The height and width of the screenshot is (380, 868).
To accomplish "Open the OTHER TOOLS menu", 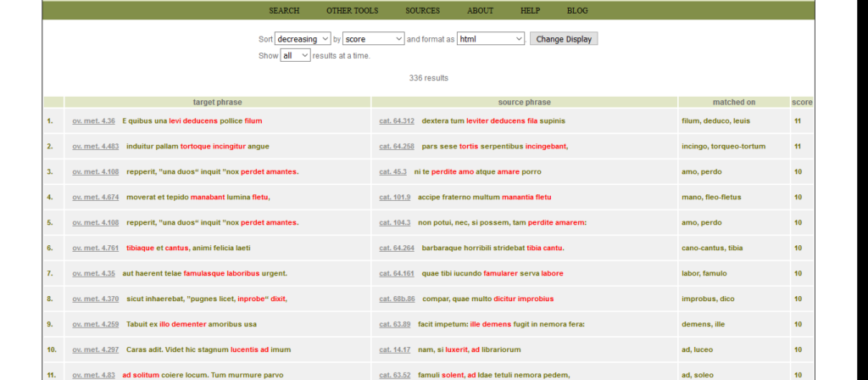I will [x=352, y=11].
